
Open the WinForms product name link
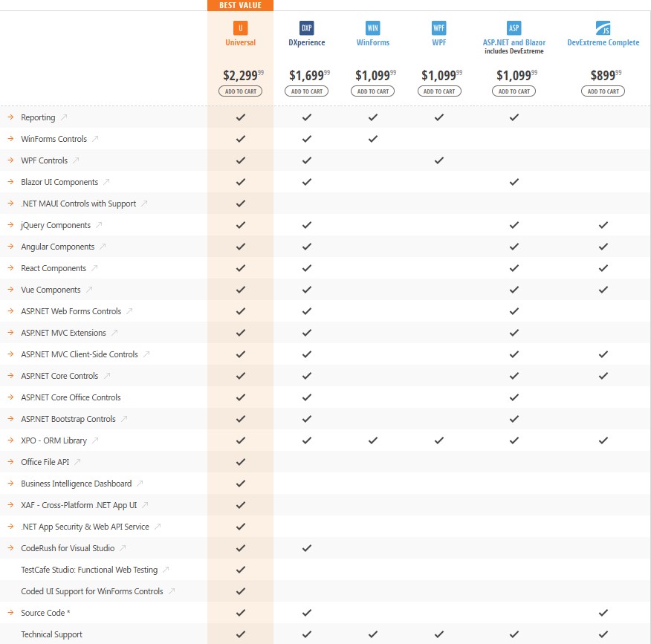(x=373, y=42)
